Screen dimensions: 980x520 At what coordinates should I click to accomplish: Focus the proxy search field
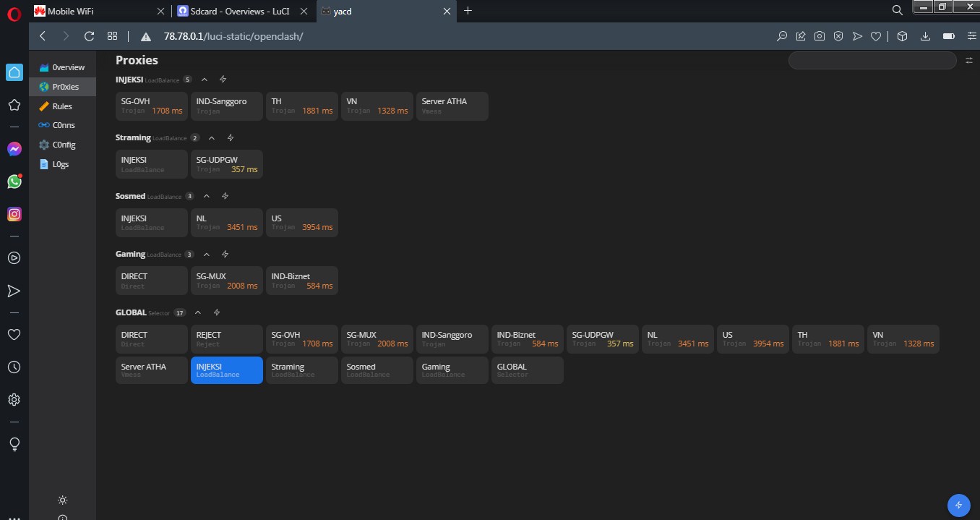[872, 60]
